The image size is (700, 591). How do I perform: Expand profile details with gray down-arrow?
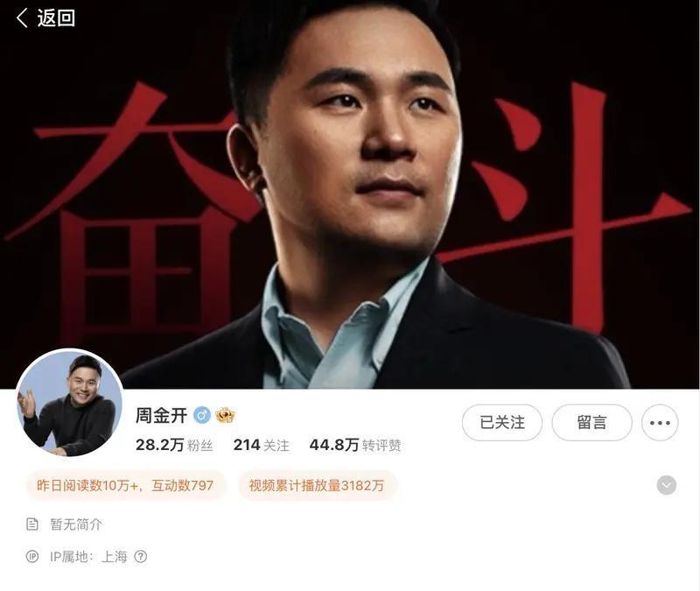667,485
